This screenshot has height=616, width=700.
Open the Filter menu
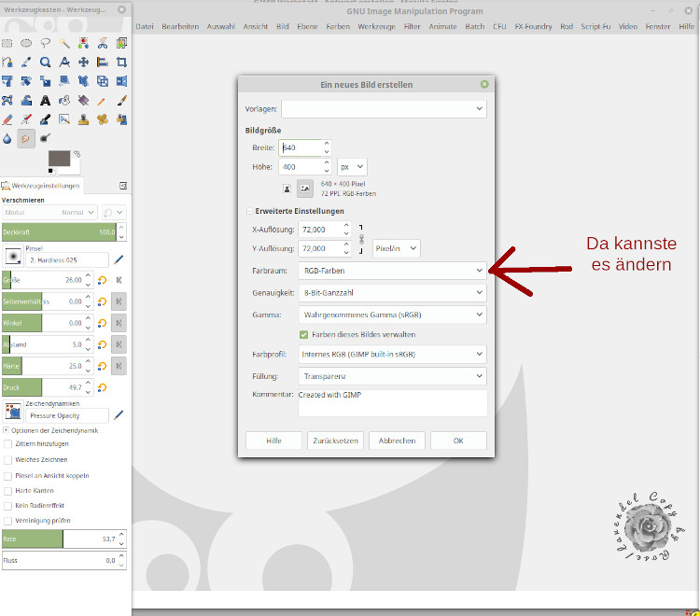411,27
